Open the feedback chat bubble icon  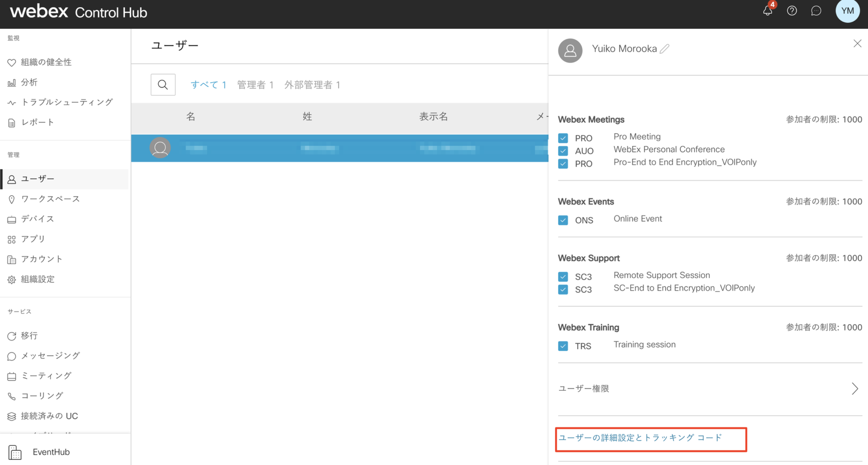(x=816, y=11)
